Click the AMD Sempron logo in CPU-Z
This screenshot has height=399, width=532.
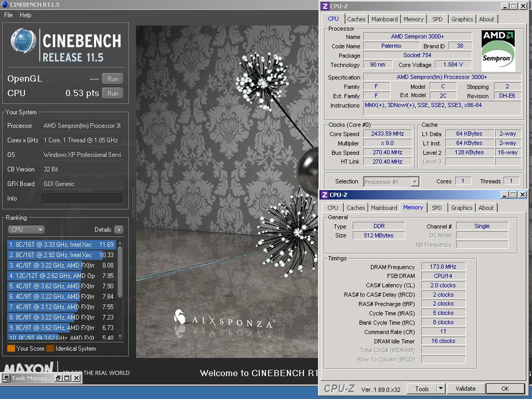click(x=498, y=50)
